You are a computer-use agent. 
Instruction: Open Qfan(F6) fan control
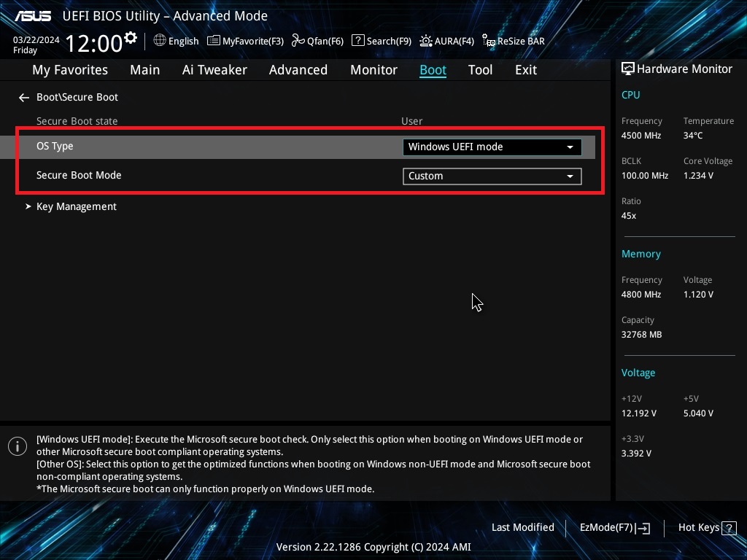coord(317,42)
